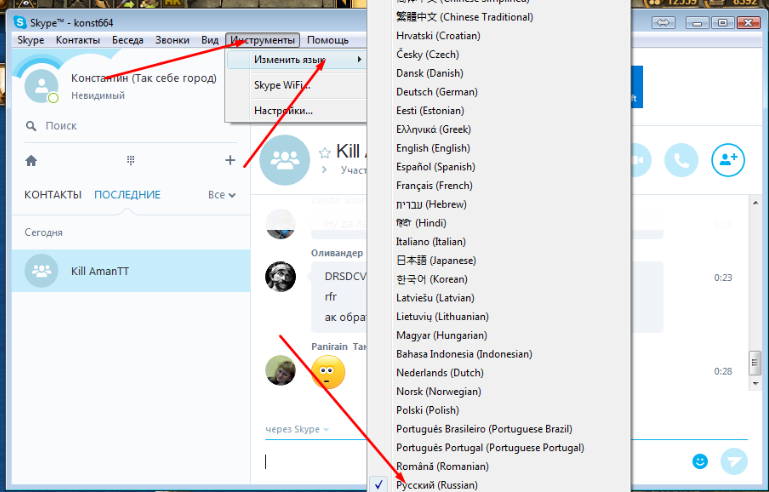The width and height of the screenshot is (769, 492).
Task: Choose Magyar (Hungarian) language
Action: pos(442,336)
